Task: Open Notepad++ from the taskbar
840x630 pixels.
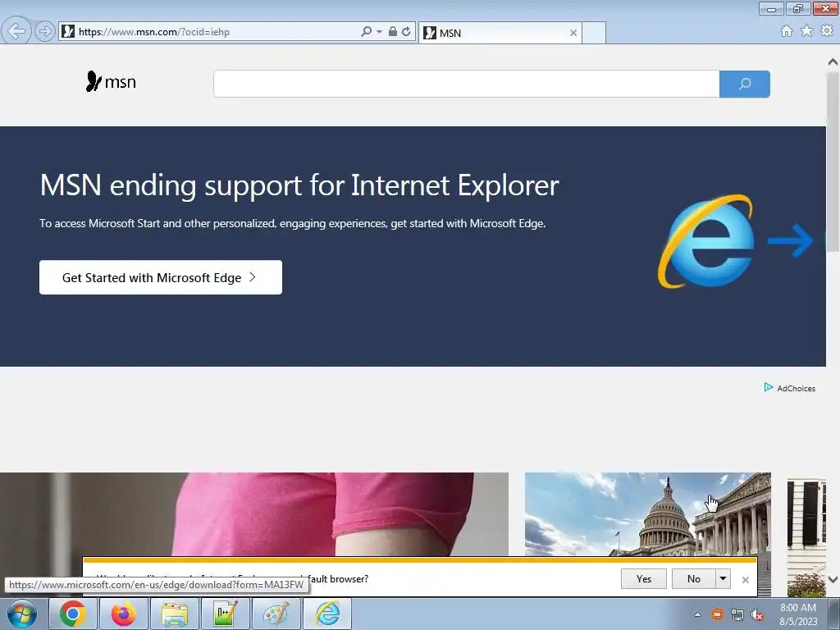Action: pyautogui.click(x=225, y=614)
